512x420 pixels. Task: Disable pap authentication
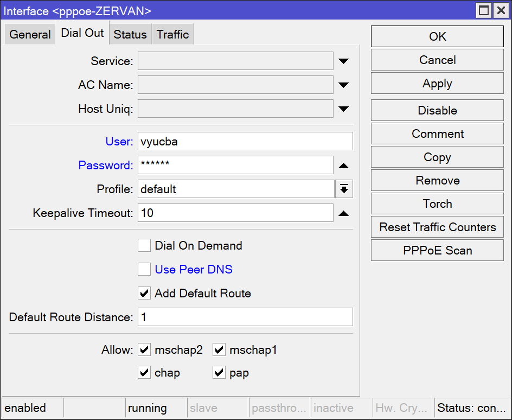219,373
